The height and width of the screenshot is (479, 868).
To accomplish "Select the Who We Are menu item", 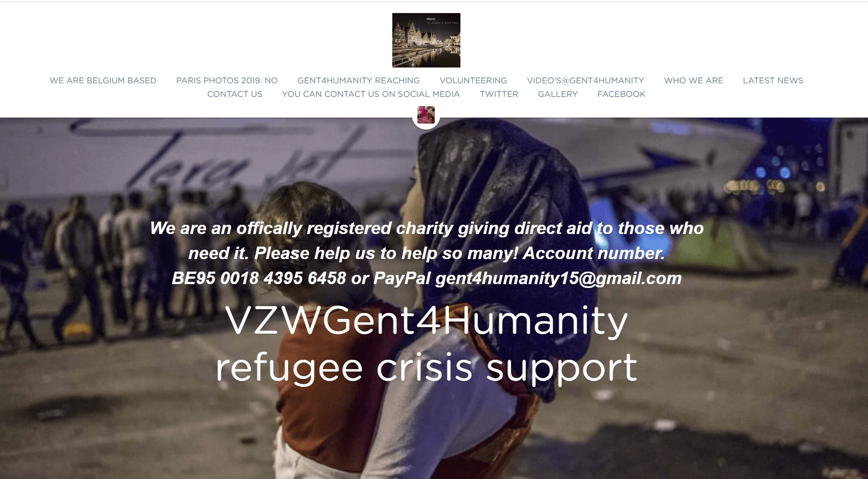I will coord(693,81).
